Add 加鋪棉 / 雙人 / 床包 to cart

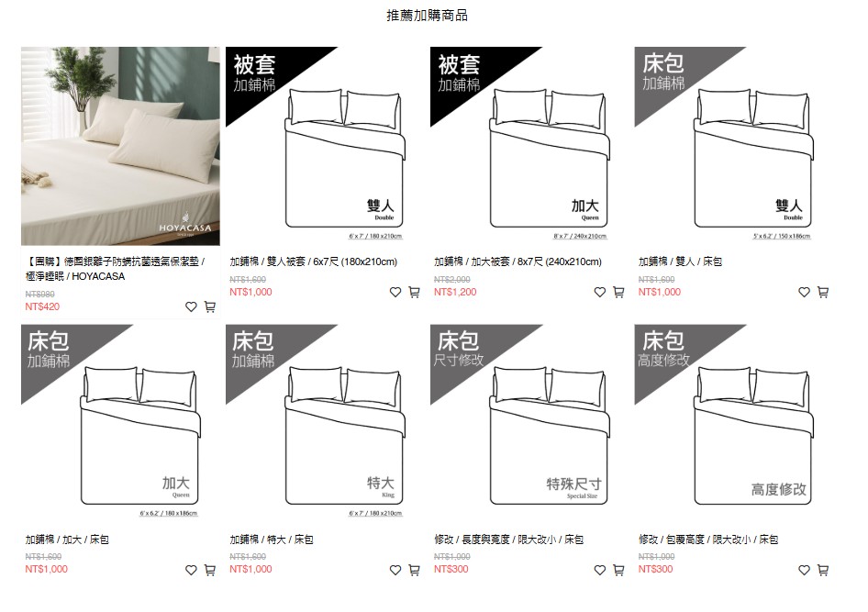(x=823, y=292)
